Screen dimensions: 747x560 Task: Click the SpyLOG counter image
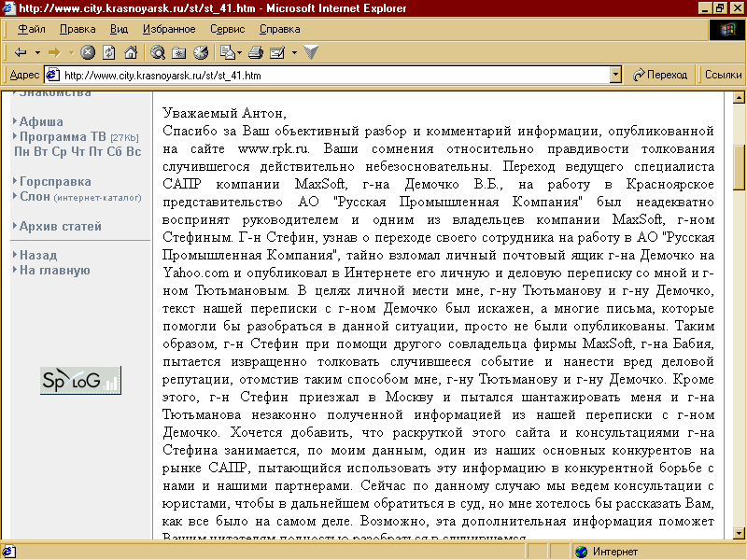tap(80, 380)
